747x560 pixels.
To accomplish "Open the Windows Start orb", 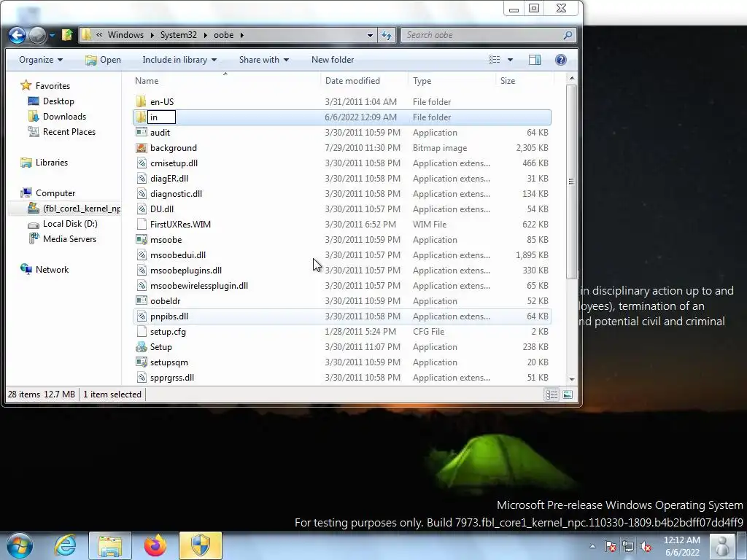I will (x=19, y=545).
